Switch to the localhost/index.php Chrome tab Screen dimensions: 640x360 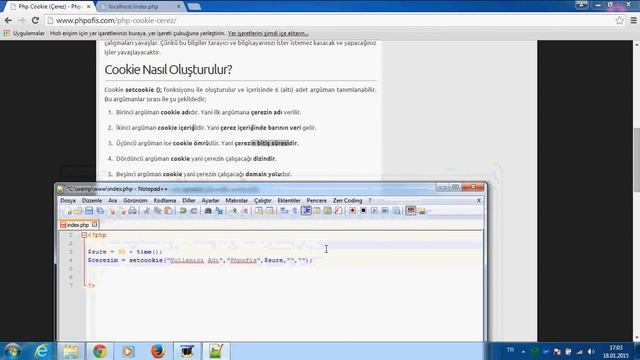tap(140, 7)
